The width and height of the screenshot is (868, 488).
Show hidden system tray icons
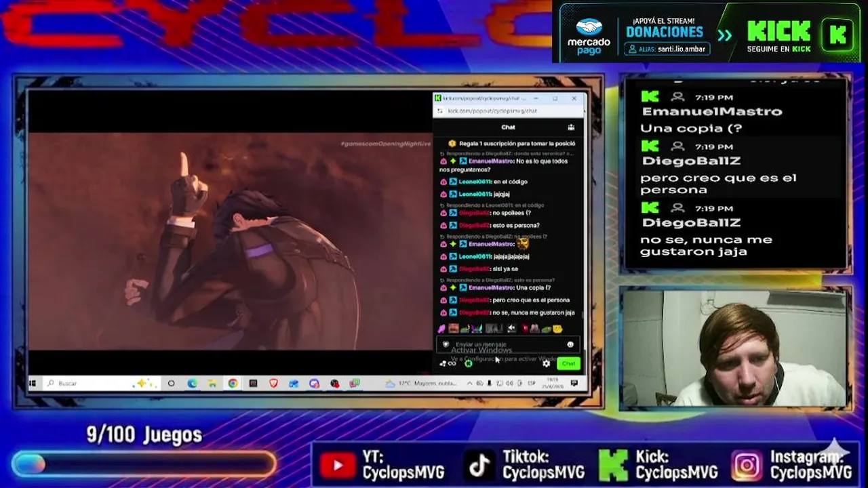click(471, 384)
